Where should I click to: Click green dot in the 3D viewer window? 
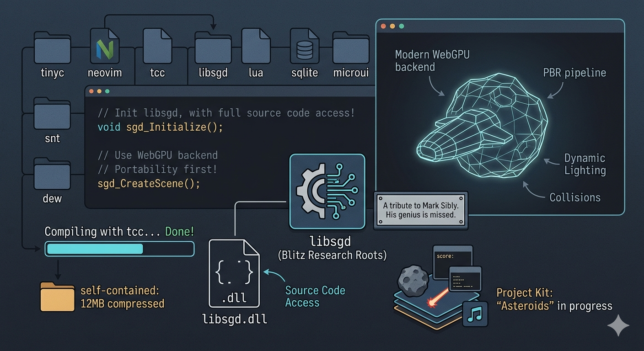click(x=402, y=26)
